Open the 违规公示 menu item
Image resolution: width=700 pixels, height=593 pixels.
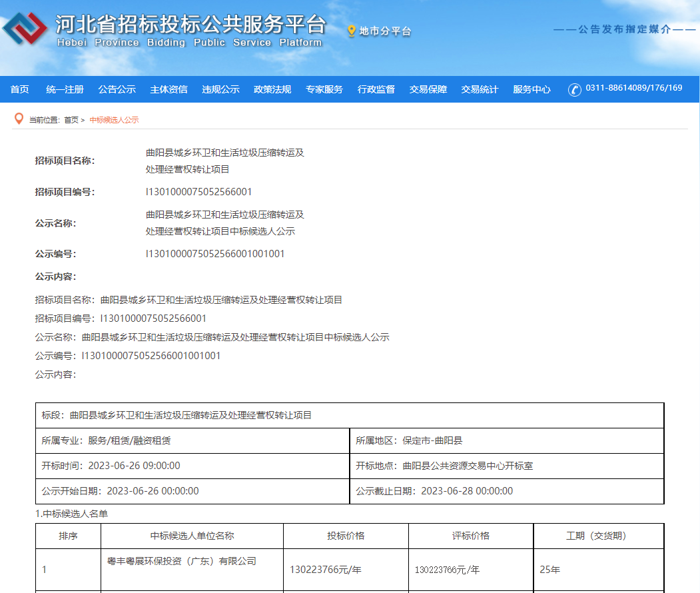(220, 89)
